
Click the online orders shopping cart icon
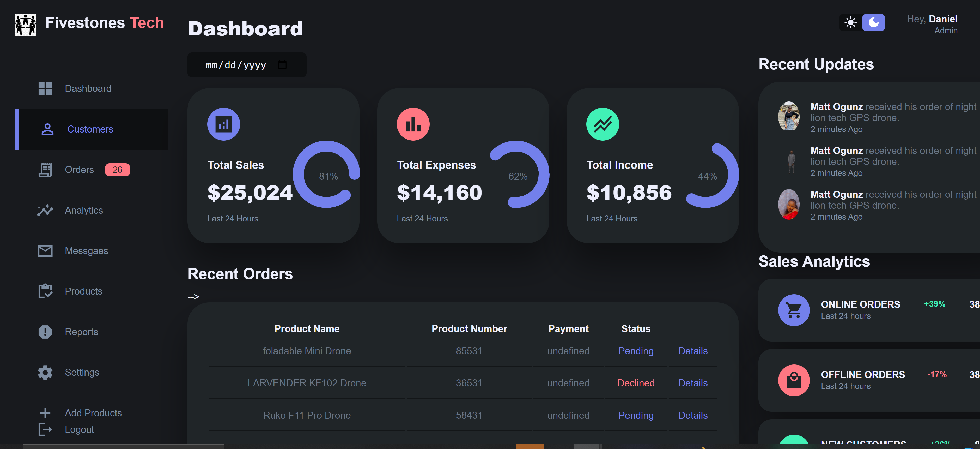[x=794, y=310]
